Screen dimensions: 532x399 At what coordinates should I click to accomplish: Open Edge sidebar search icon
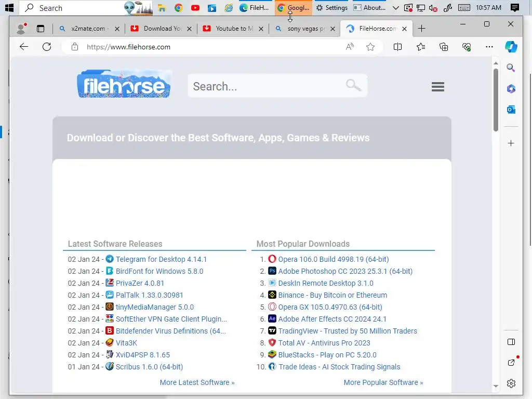(511, 68)
